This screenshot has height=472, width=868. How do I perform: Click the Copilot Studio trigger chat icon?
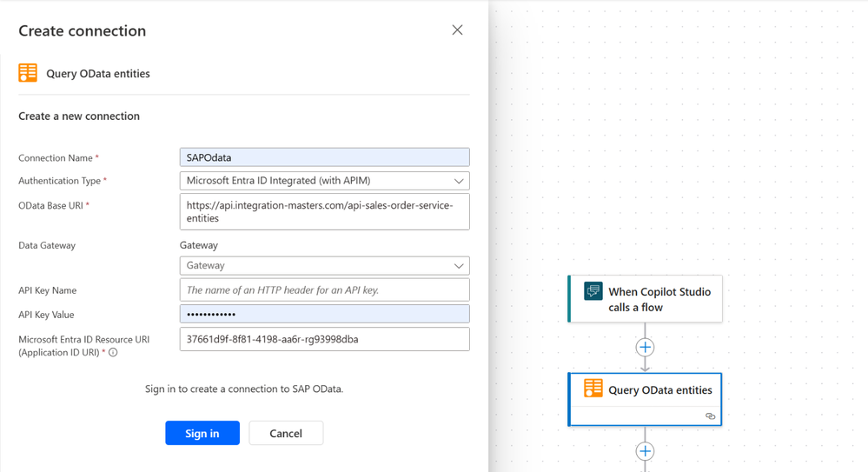[593, 291]
